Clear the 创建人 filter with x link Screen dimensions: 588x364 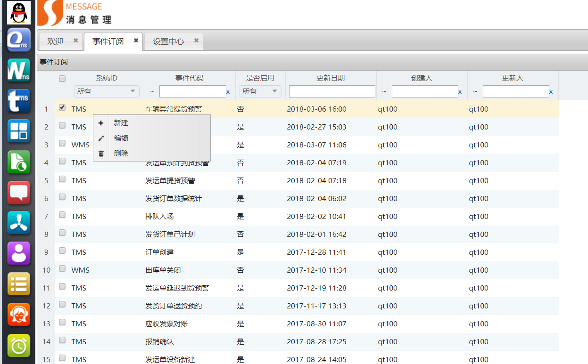click(460, 91)
